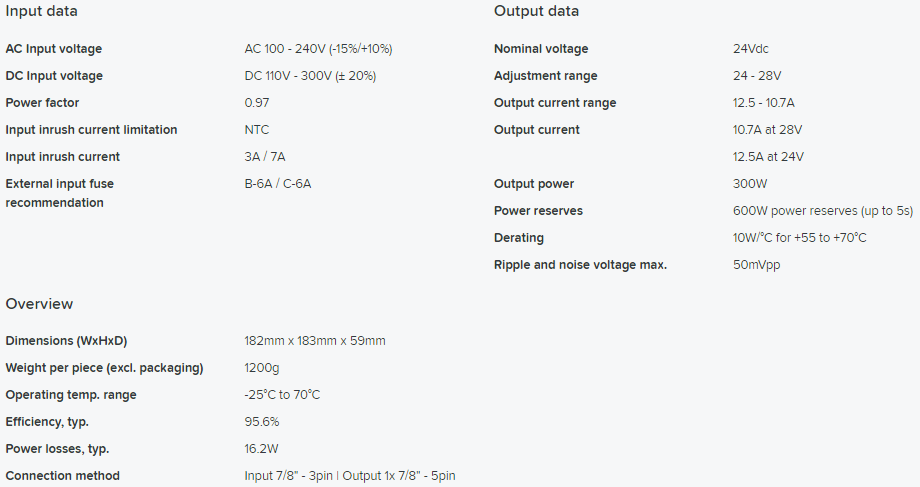Screen dimensions: 920x487
Task: Select the 95.6% efficiency value
Action: pos(262,422)
